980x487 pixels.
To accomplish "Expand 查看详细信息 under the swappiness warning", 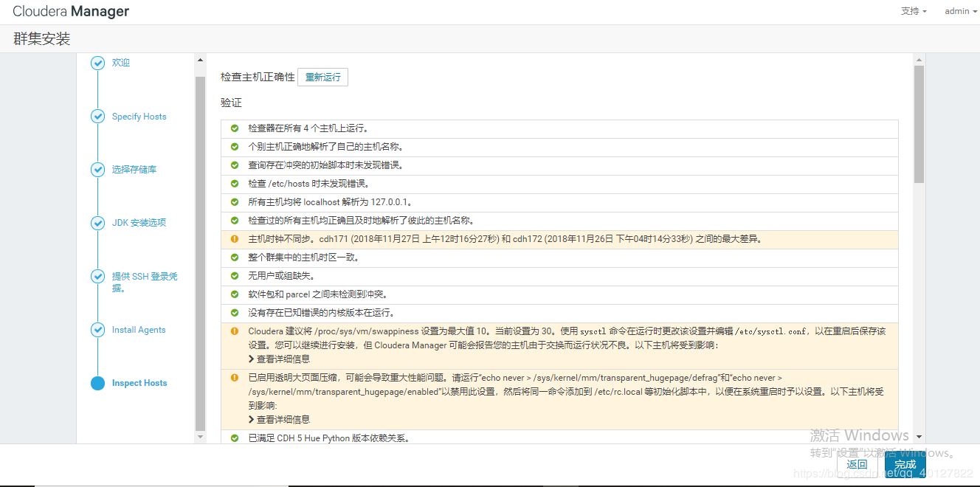I will [279, 359].
